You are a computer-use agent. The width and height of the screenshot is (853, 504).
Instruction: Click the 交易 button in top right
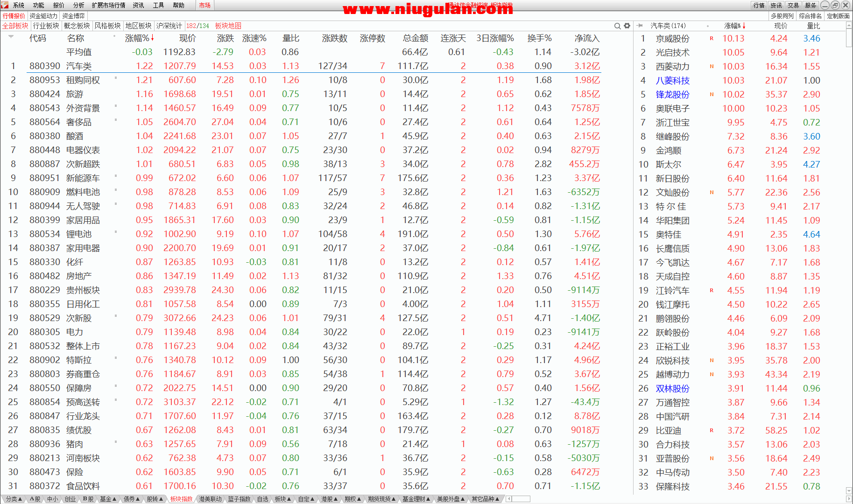point(794,5)
